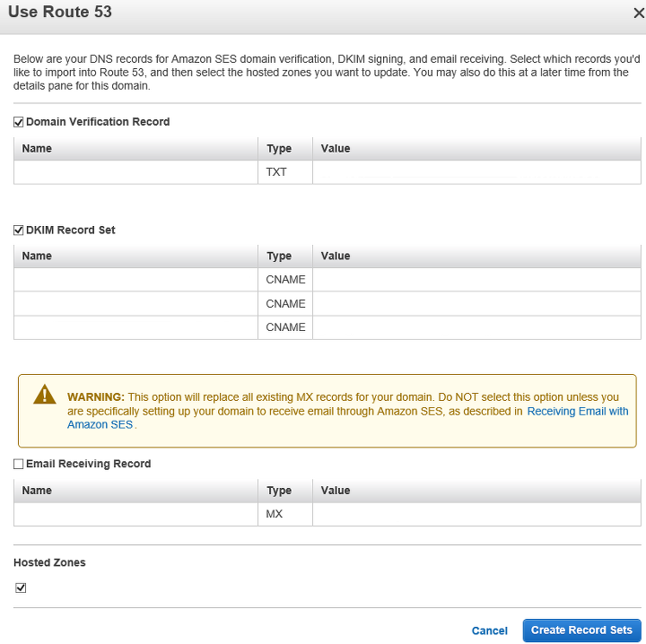Image resolution: width=646 pixels, height=644 pixels.
Task: Close the Use Route 53 dialog
Action: pos(639,13)
